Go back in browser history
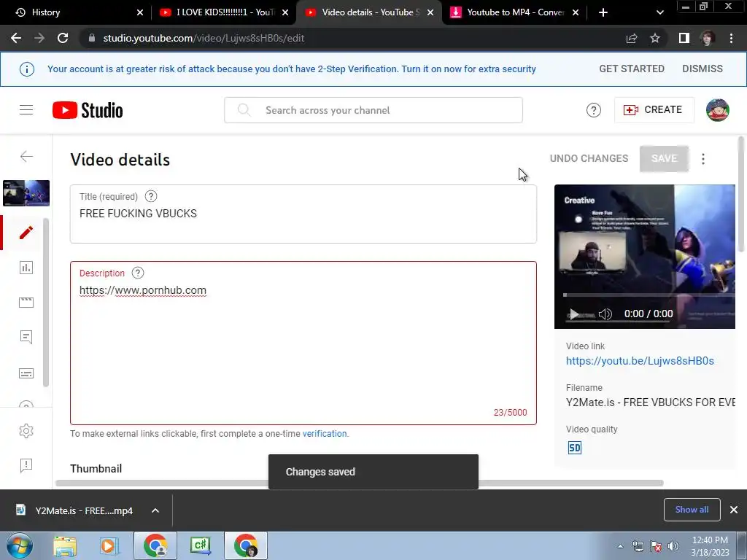747x560 pixels. [16, 38]
